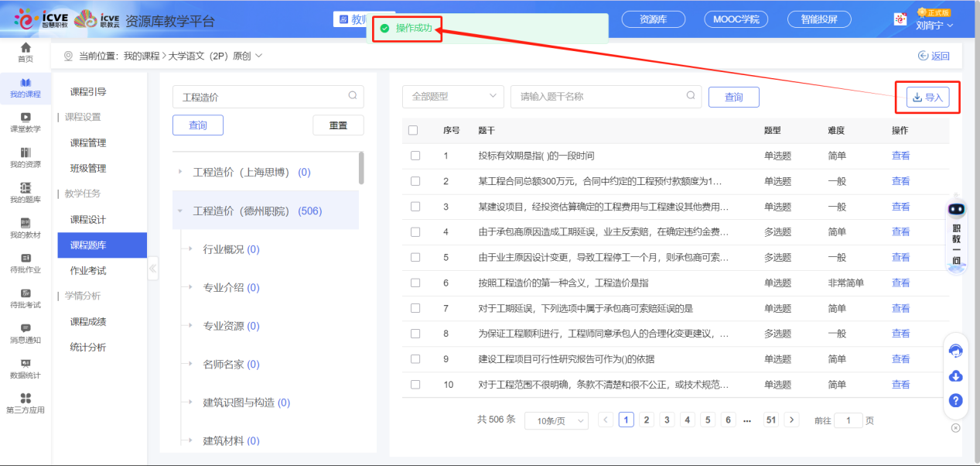Viewport: 980px width, 466px height.
Task: Click the blue help question mark icon
Action: tap(955, 400)
